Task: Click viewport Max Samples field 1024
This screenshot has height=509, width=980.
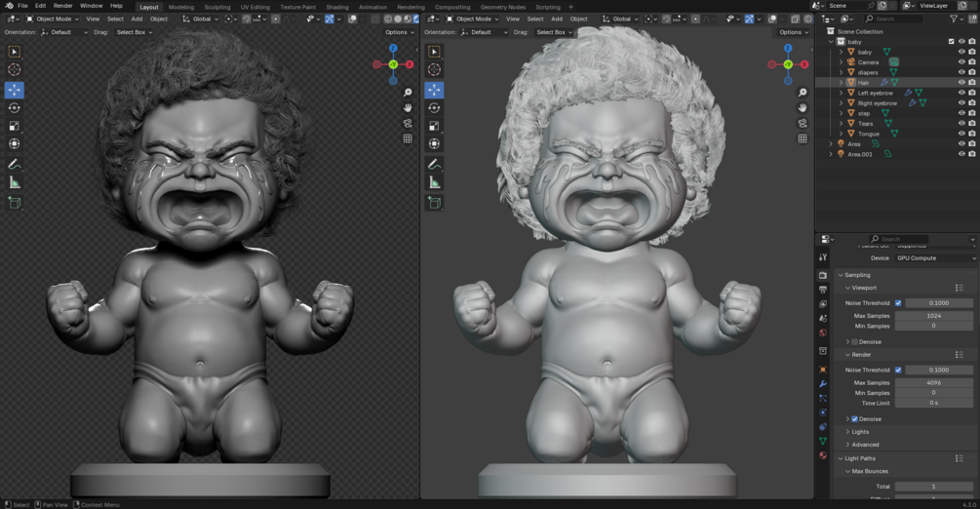Action: pos(934,316)
